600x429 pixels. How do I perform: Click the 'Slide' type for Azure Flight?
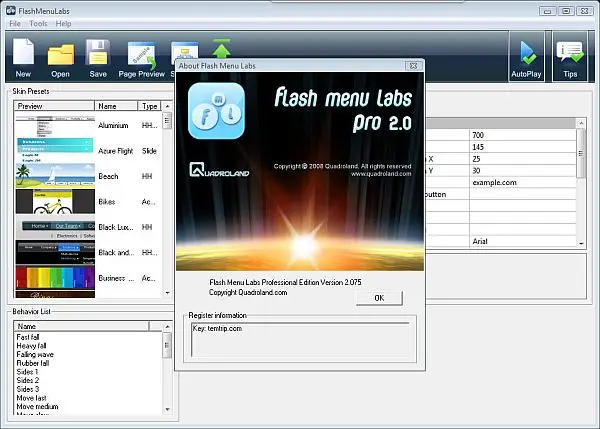(149, 151)
